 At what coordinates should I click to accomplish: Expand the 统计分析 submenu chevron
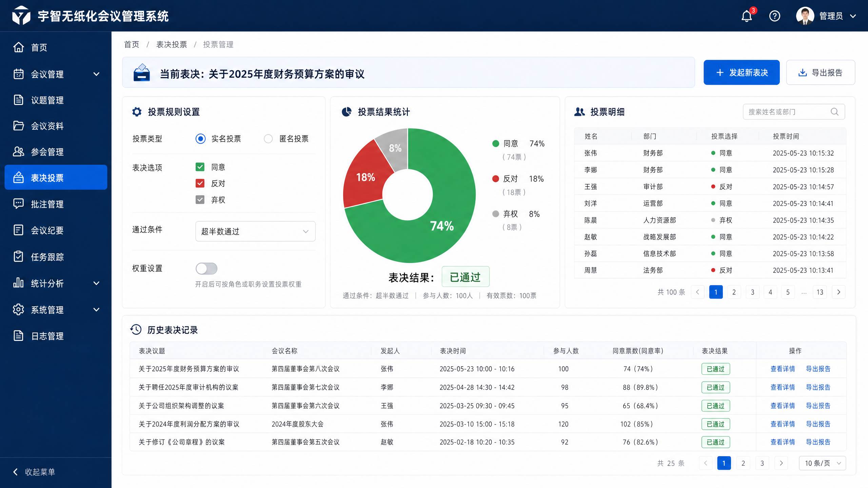96,283
